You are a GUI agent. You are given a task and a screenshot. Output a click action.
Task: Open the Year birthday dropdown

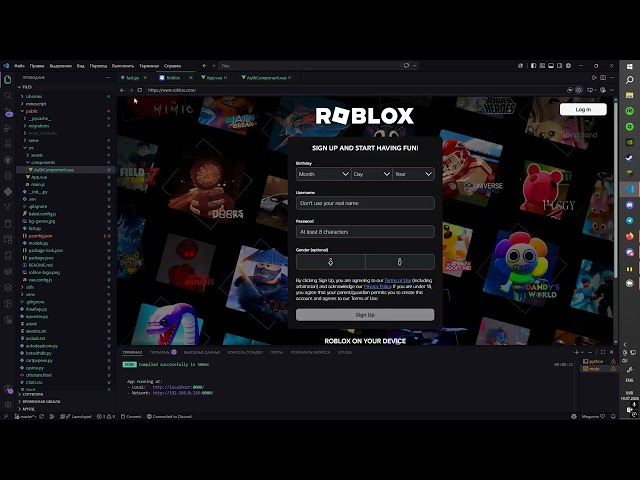tap(413, 174)
